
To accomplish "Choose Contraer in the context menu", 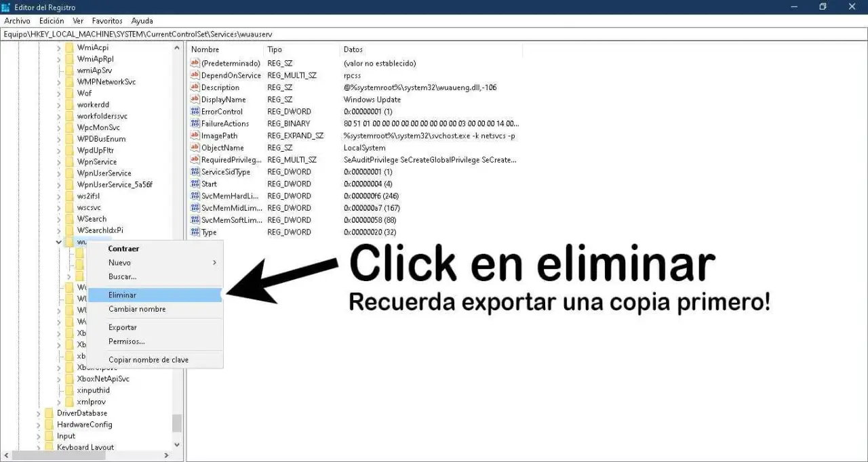I will [155, 249].
